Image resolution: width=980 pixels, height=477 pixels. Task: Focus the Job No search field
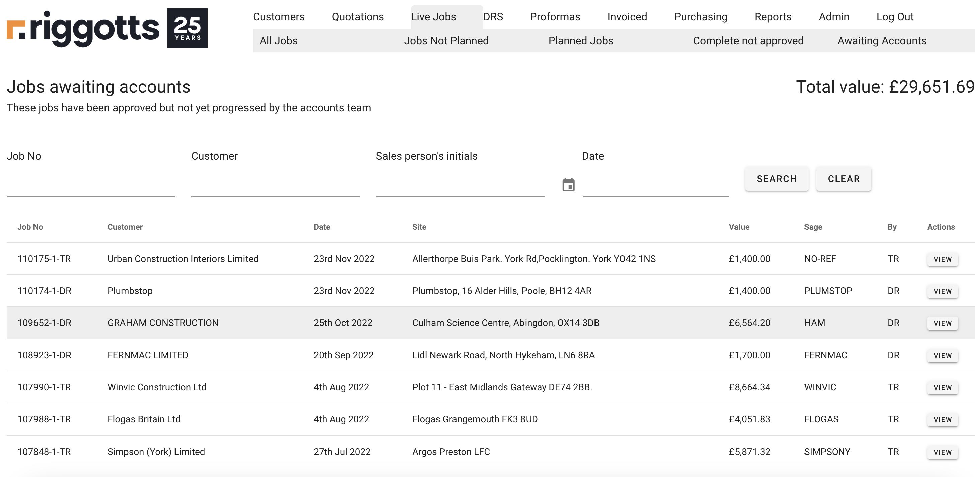90,185
